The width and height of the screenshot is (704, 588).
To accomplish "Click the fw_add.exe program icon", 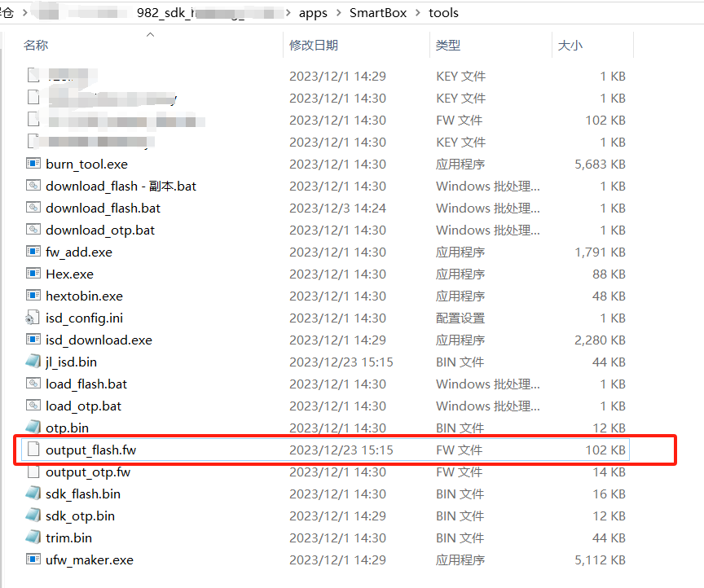I will [33, 252].
